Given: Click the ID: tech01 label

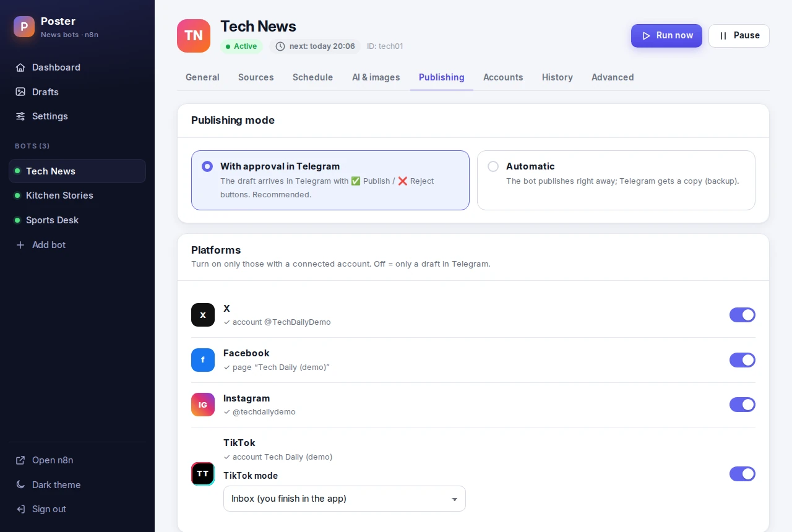Looking at the screenshot, I should point(385,46).
